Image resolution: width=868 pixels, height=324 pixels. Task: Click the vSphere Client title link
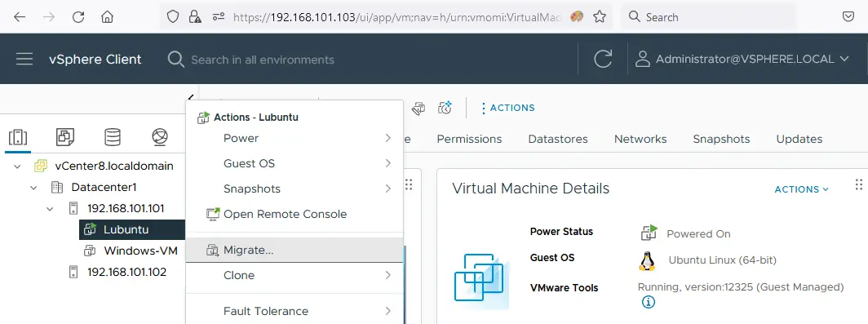coord(95,60)
